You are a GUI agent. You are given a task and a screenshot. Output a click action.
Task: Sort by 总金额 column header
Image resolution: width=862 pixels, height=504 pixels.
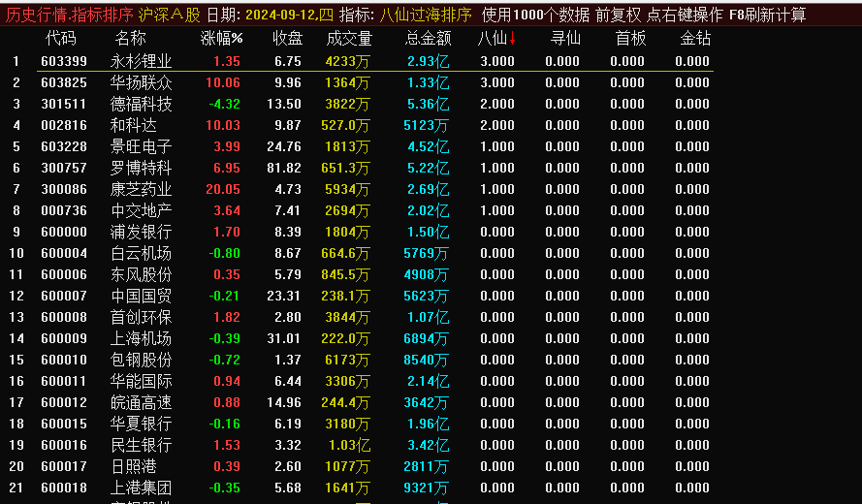point(428,39)
